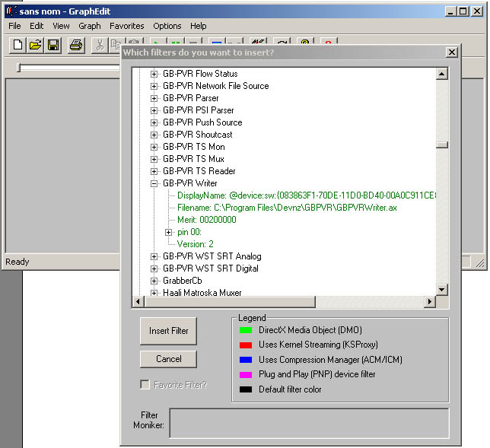Collapse the GB-PVR Writer tree node
Viewport: 490px width, 448px height.
click(154, 183)
